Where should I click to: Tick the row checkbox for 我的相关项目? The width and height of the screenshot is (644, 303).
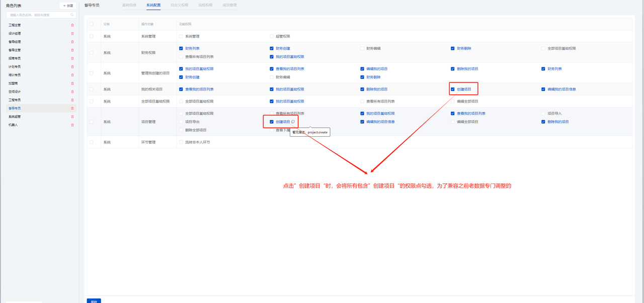pos(91,89)
